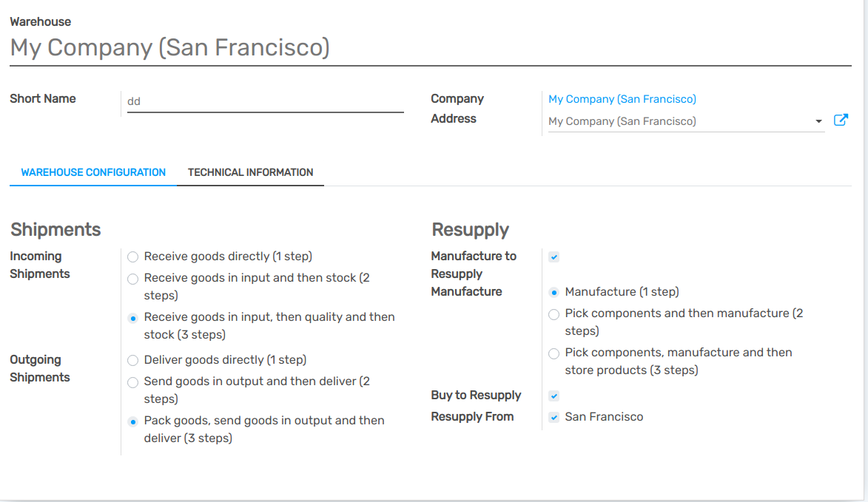Select Receive goods in input and then stock

132,279
